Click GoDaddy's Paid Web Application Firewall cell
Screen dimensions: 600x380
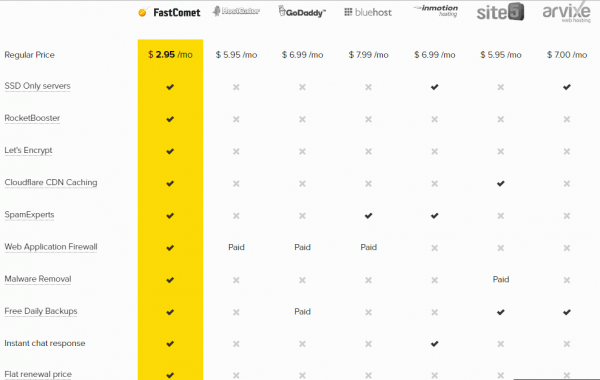coord(302,247)
